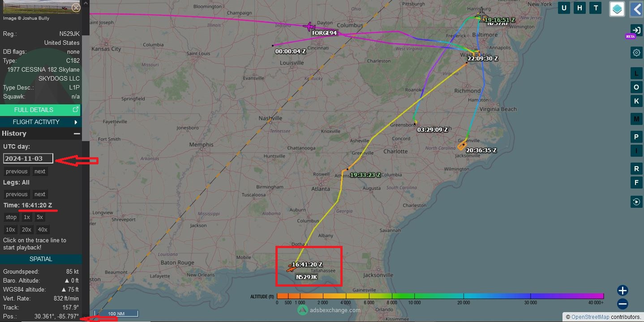Toggle the U filter button

564,8
